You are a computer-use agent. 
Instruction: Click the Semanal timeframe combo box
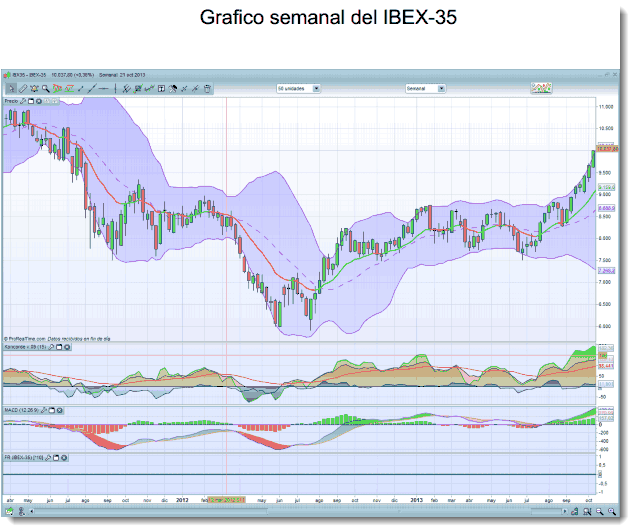click(424, 88)
